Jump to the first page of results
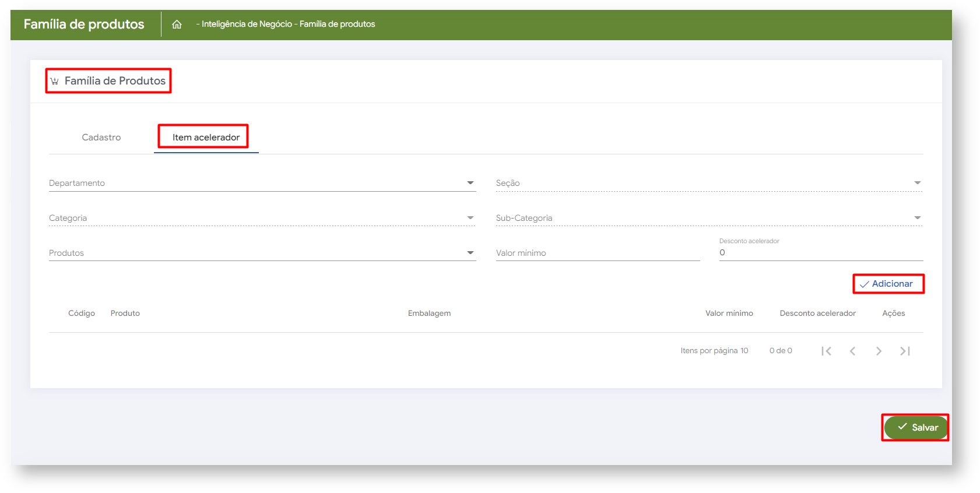The width and height of the screenshot is (980, 493). pos(826,351)
